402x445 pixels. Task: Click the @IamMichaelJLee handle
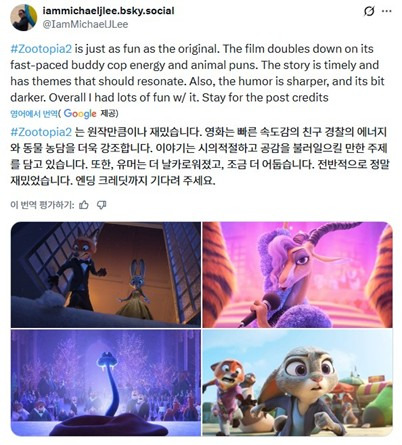click(85, 24)
